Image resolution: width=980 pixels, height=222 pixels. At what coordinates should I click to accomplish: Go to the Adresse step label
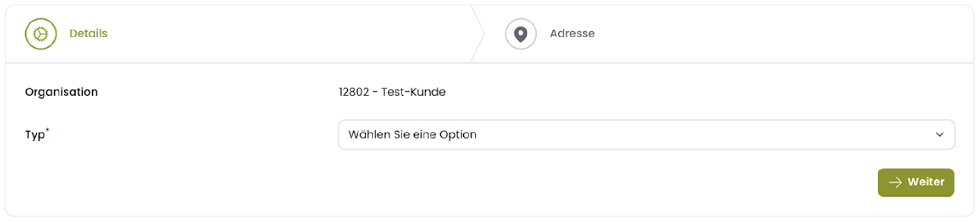572,34
